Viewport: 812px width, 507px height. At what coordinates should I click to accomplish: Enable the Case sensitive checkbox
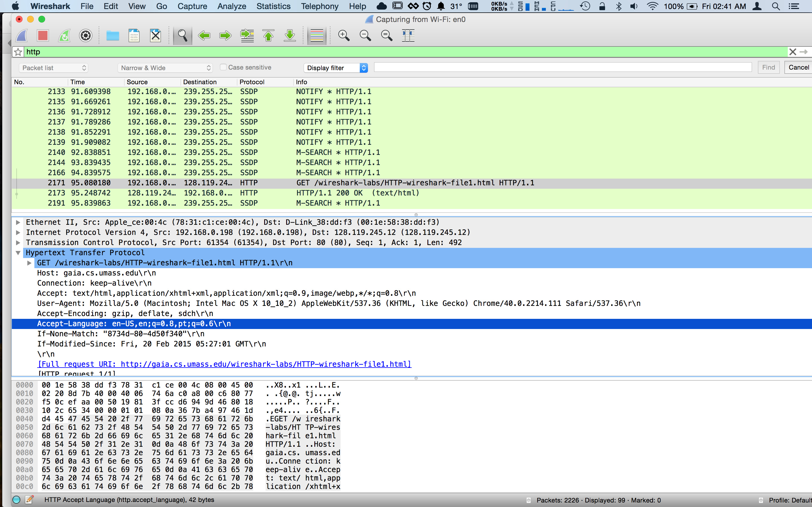pos(223,67)
